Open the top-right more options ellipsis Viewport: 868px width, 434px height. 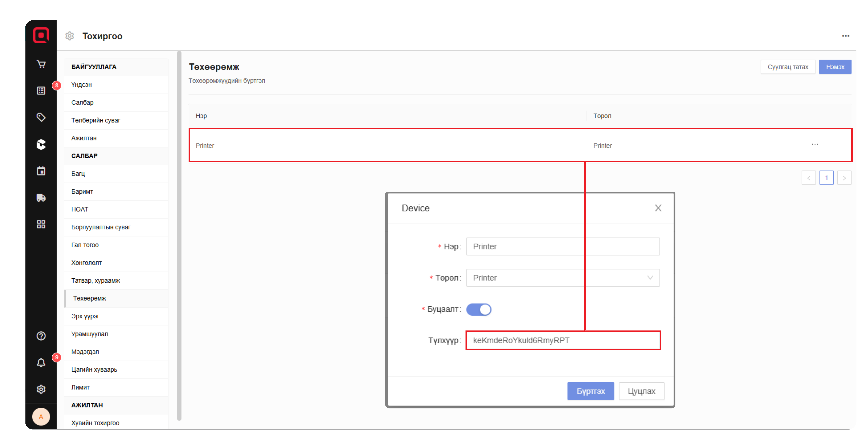pos(845,36)
